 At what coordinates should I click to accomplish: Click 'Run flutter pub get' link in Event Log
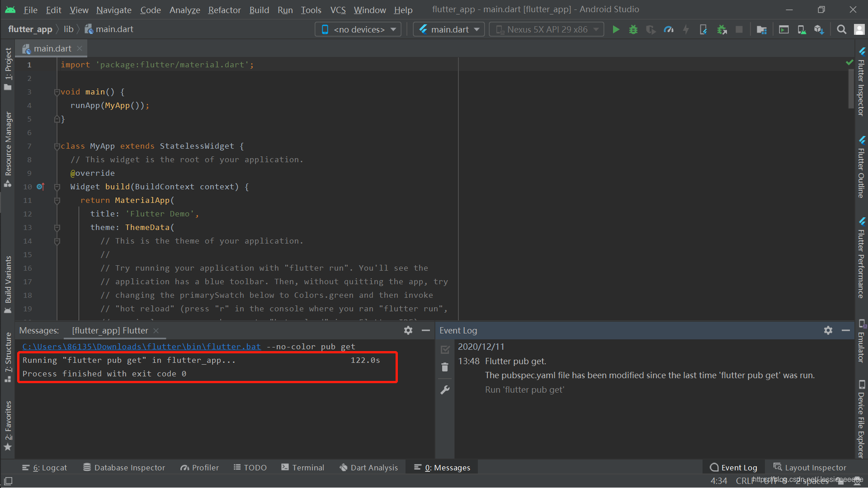524,389
